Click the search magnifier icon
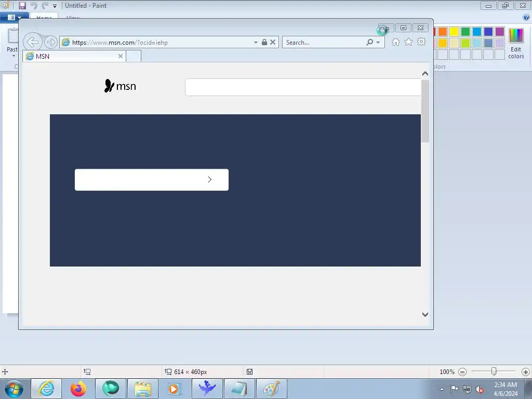Screen dimensions: 532x399 (x=370, y=42)
